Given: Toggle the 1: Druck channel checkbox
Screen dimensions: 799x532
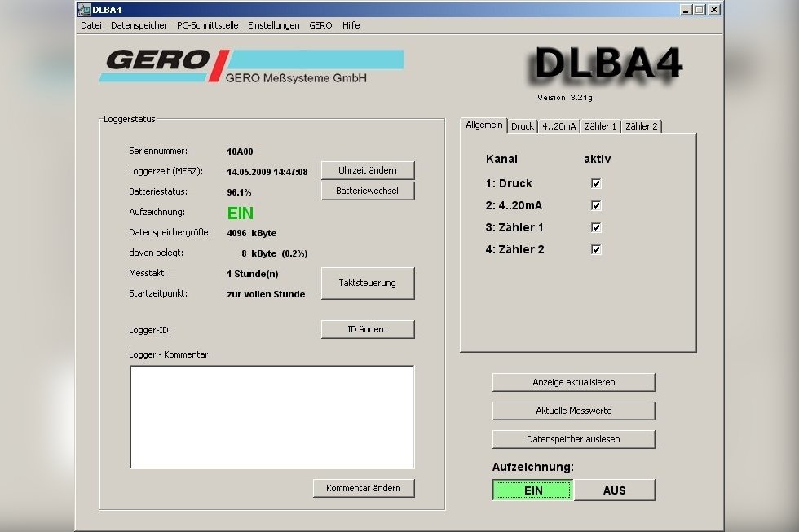Looking at the screenshot, I should (x=596, y=183).
